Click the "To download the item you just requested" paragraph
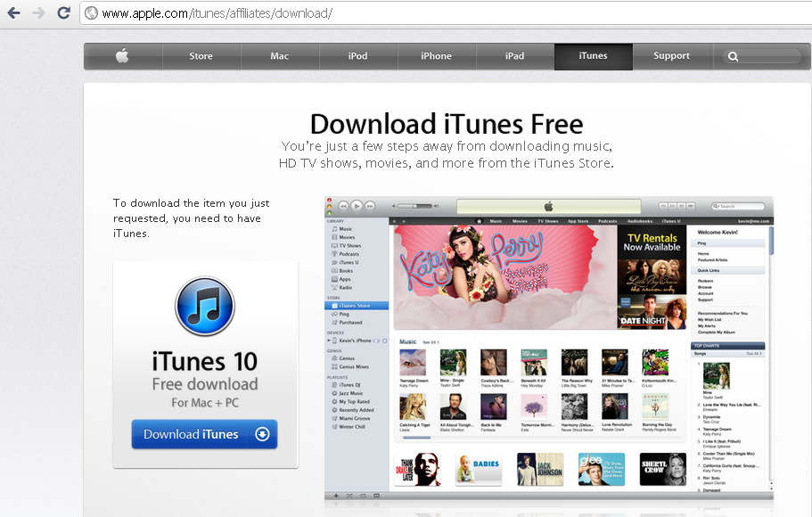Viewport: 812px width, 517px height. 192,218
